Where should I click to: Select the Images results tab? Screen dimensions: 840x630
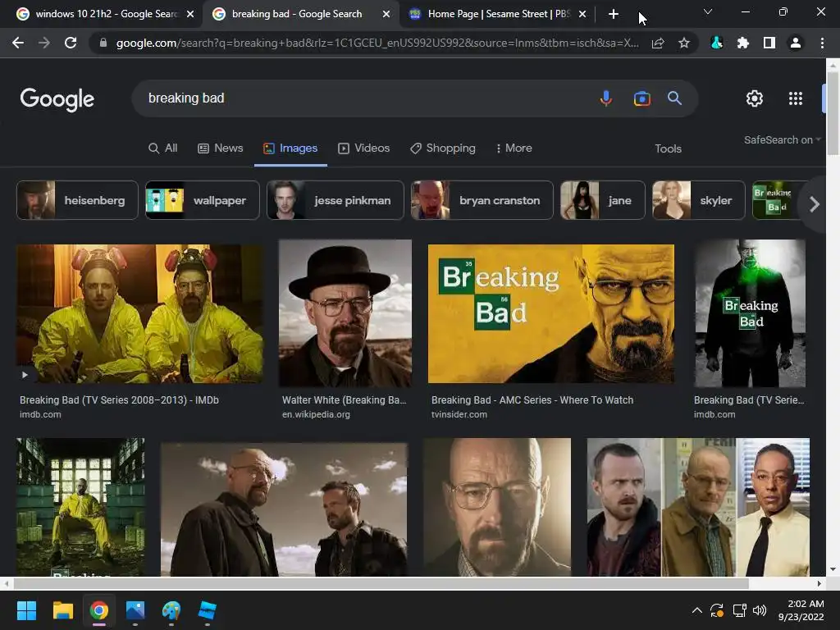pyautogui.click(x=290, y=148)
